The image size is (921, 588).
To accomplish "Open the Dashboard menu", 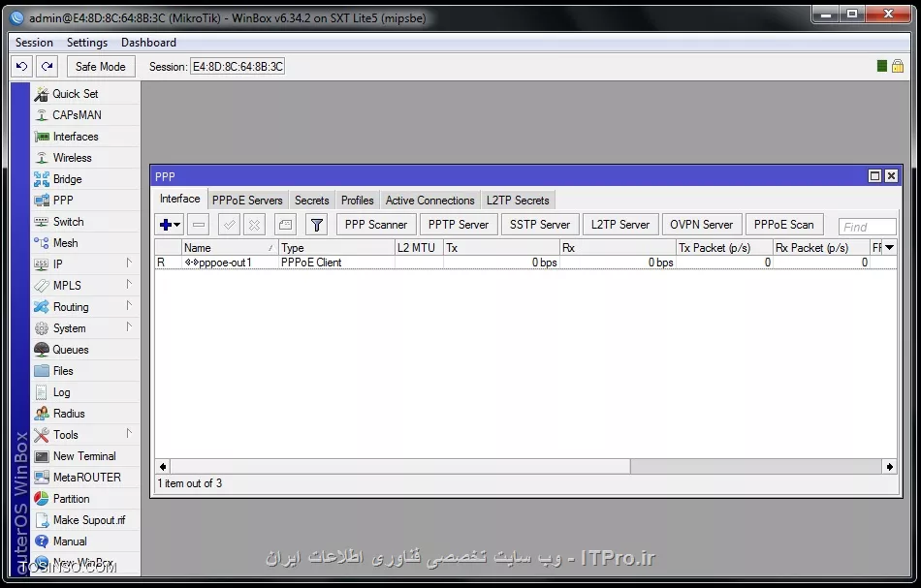I will [148, 43].
